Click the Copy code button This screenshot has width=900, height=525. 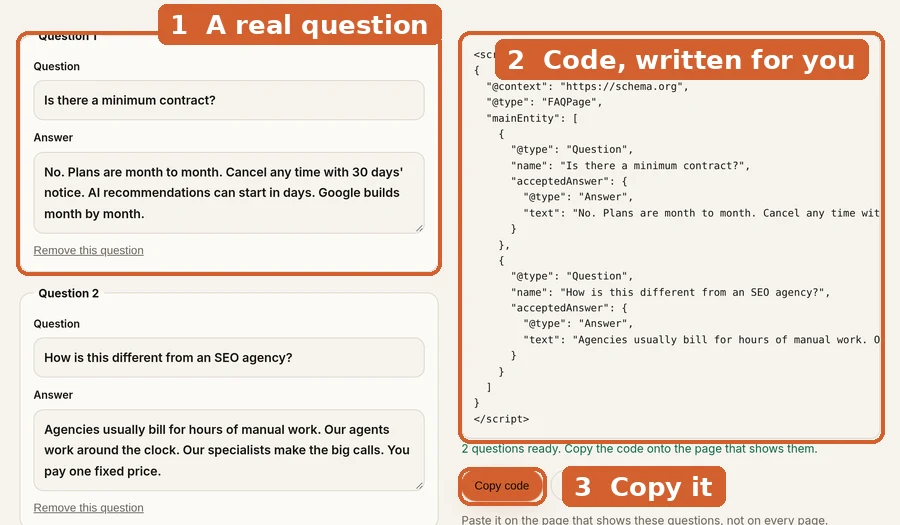tap(502, 486)
